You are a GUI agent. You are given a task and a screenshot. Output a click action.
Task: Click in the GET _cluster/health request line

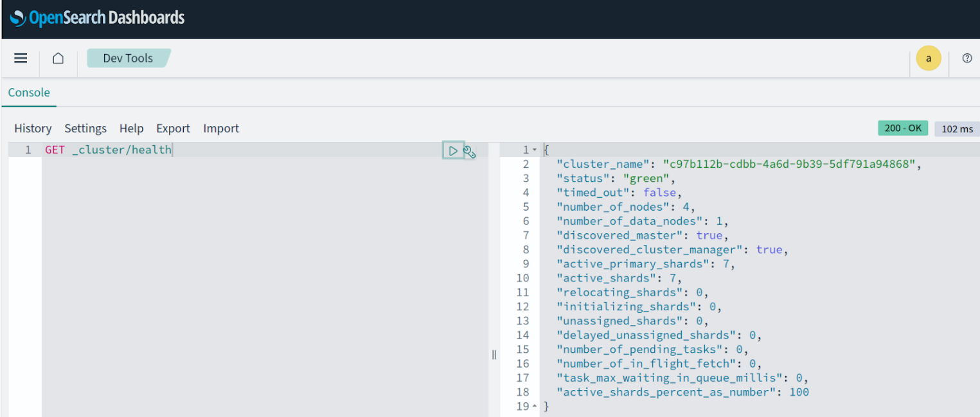[108, 150]
